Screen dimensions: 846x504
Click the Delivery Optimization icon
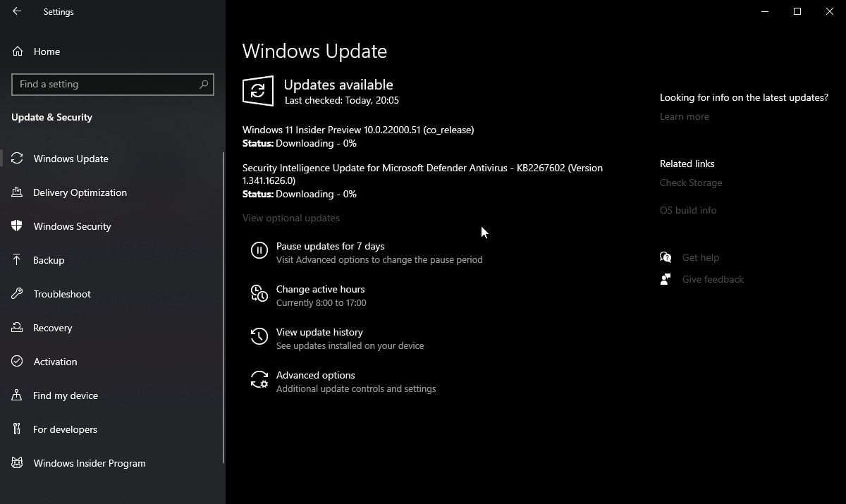[x=18, y=192]
